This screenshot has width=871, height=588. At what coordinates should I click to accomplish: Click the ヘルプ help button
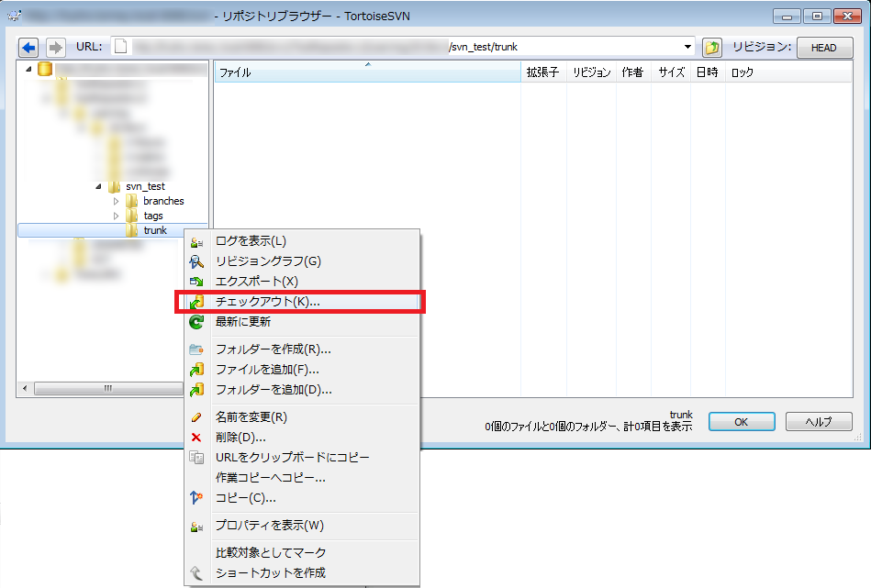pyautogui.click(x=819, y=422)
